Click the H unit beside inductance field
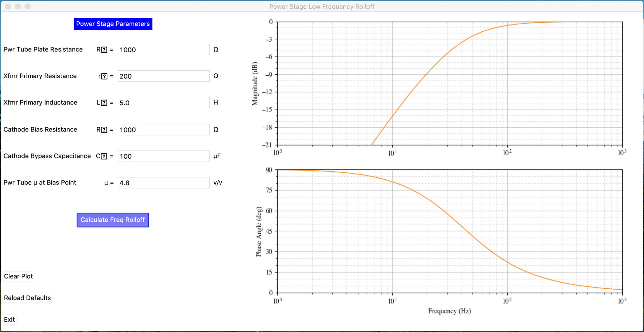 coord(216,103)
